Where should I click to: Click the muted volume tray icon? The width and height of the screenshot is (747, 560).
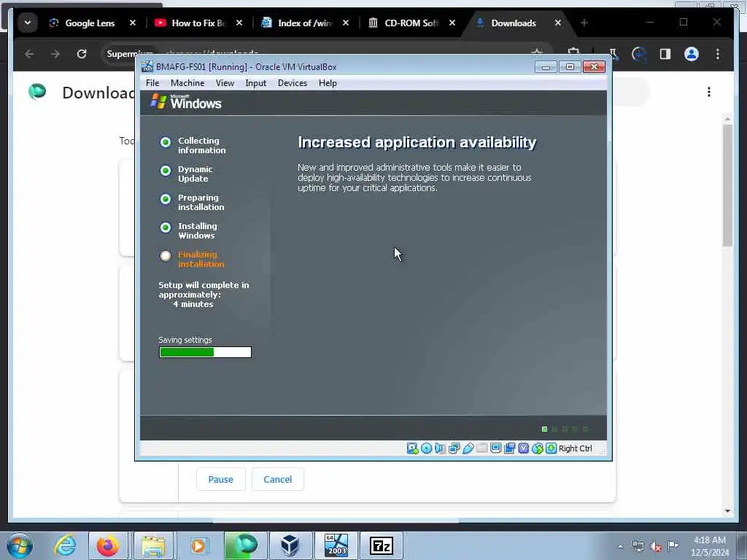(656, 547)
